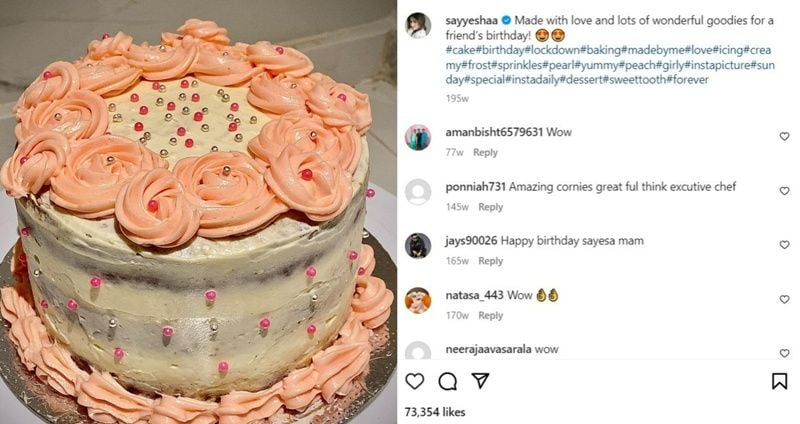Share the post via paper plane icon

coord(480,381)
